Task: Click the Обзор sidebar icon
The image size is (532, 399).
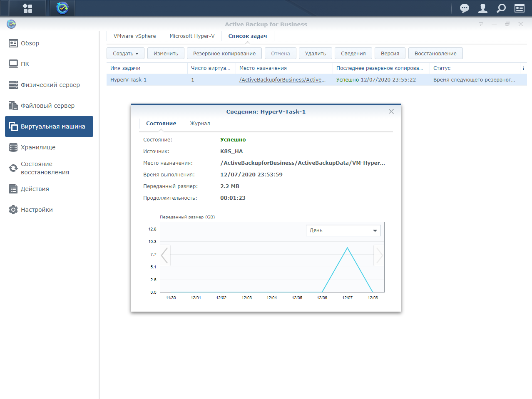Action: pyautogui.click(x=13, y=43)
